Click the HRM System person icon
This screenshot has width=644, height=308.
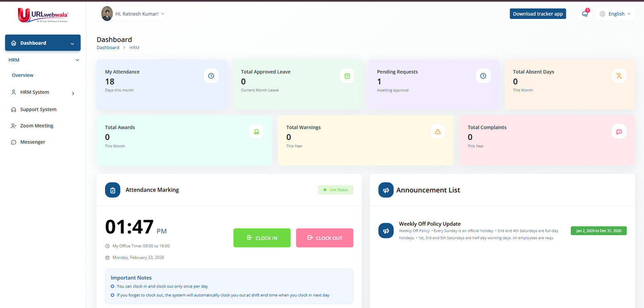pos(14,92)
